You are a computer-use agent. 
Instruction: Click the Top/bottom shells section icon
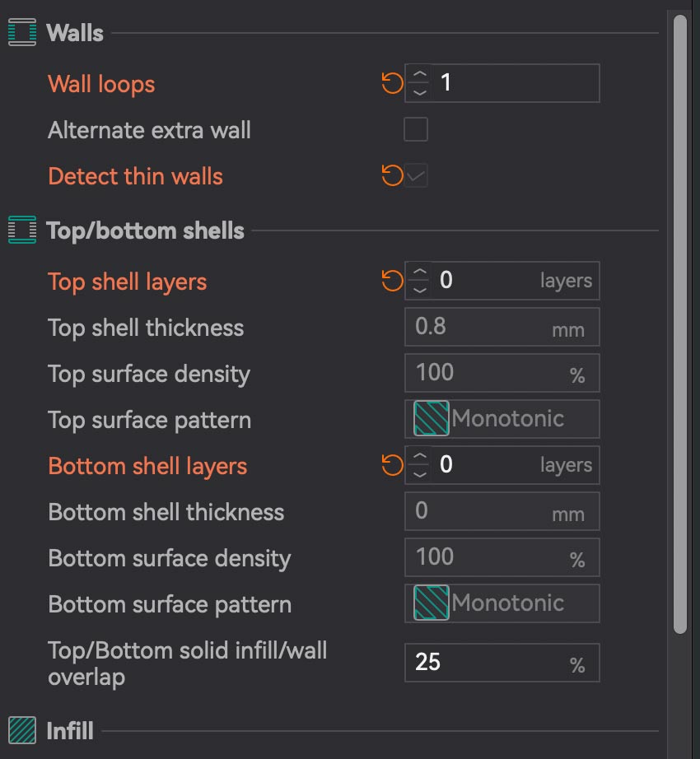[22, 230]
